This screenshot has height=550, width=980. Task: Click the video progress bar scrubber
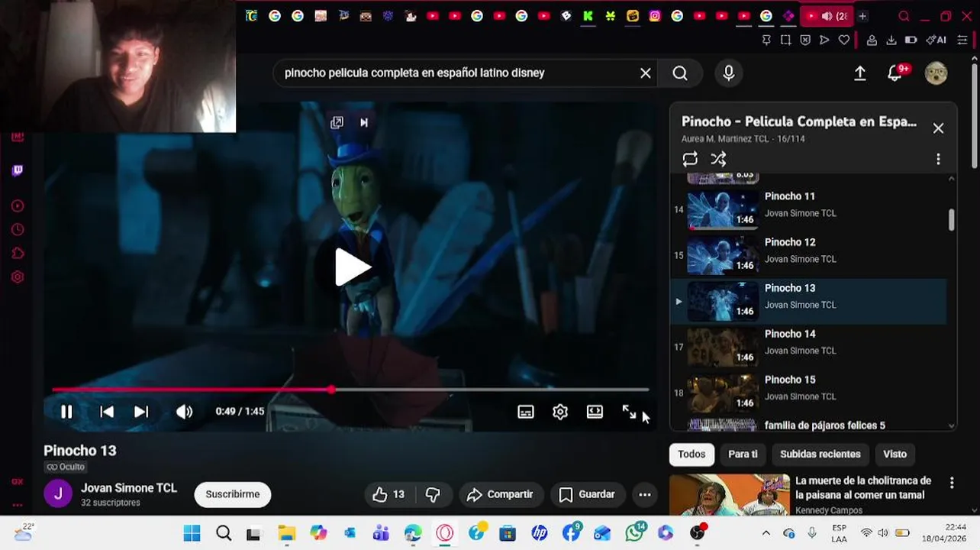click(x=331, y=390)
